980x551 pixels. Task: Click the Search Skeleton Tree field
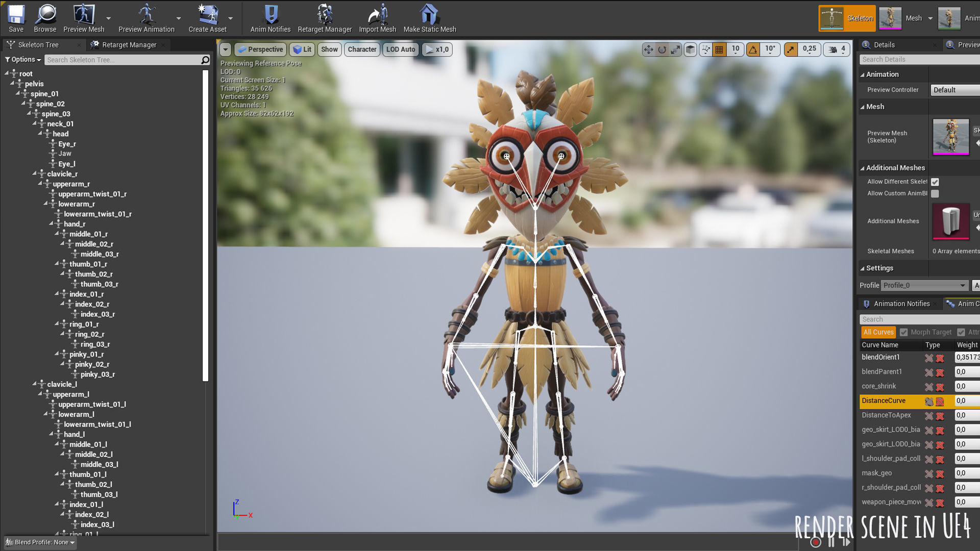(122, 60)
